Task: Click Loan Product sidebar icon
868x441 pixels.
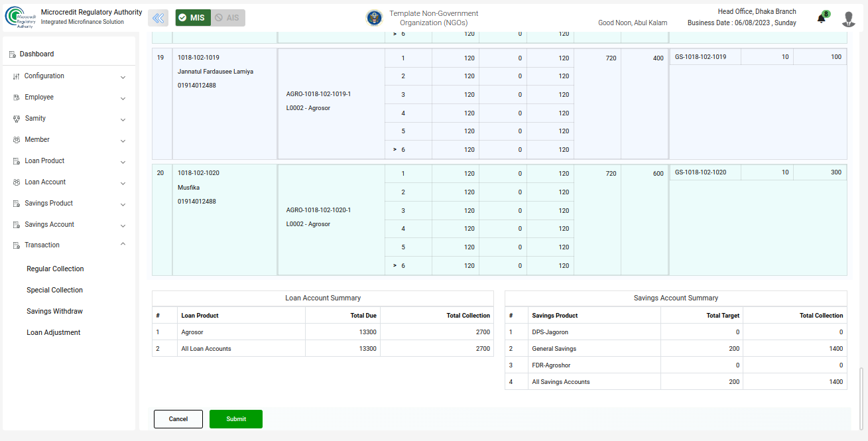Action: 17,161
